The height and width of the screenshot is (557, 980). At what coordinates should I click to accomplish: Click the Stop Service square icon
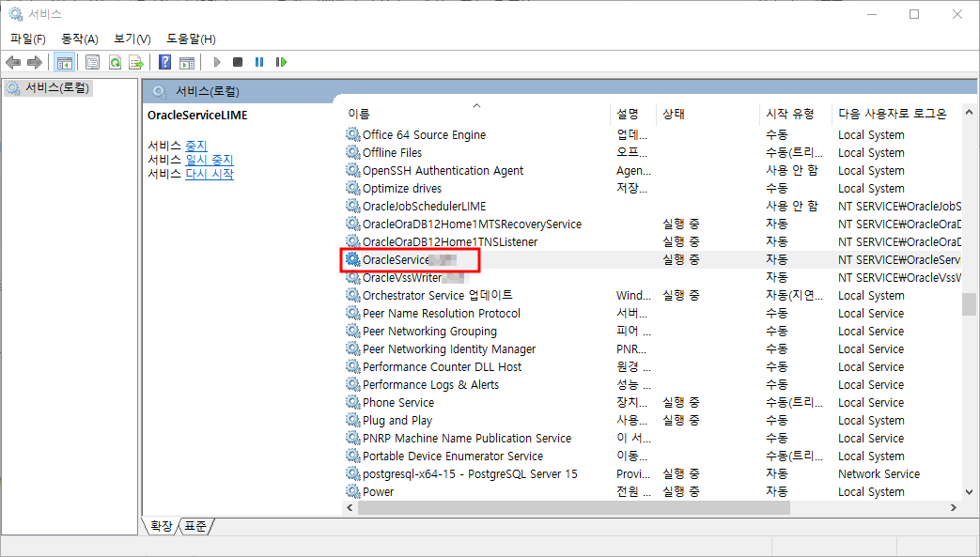[238, 62]
